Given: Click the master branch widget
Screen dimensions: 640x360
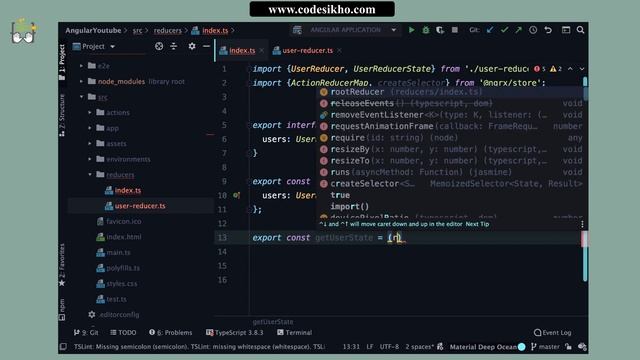Looking at the screenshot, I should [545, 347].
